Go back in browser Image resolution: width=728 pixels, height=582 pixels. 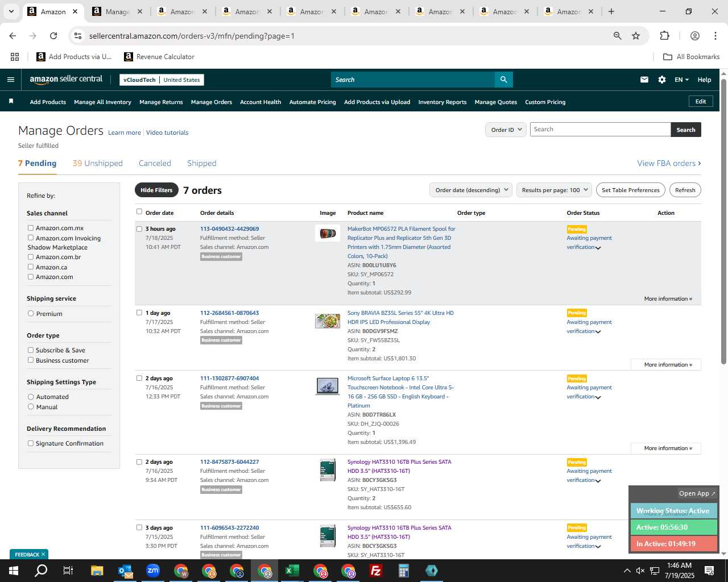tap(13, 36)
